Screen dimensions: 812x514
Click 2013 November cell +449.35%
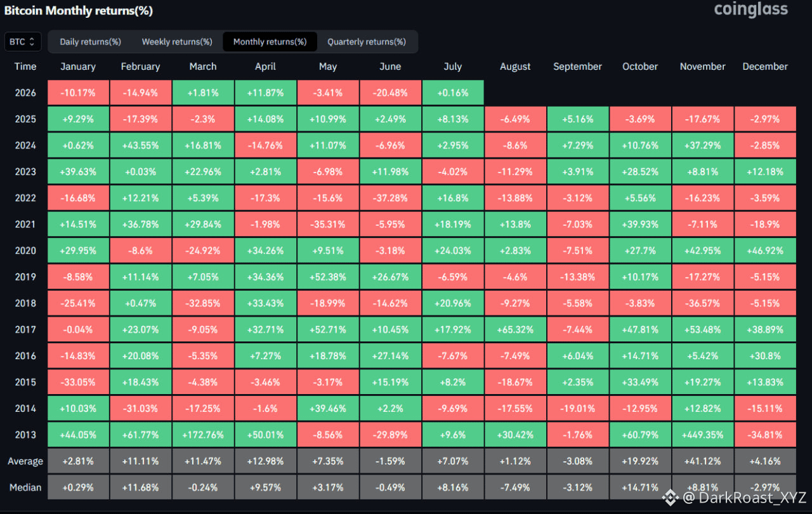click(x=703, y=435)
